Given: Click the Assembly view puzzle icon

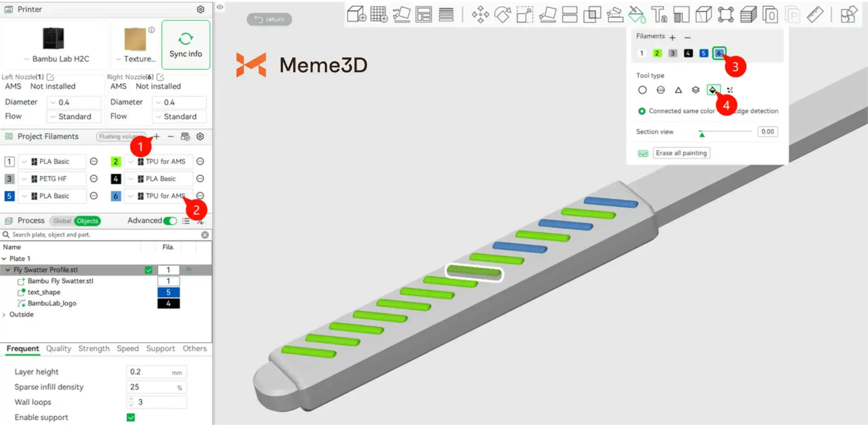Looking at the screenshot, I should coord(849,14).
